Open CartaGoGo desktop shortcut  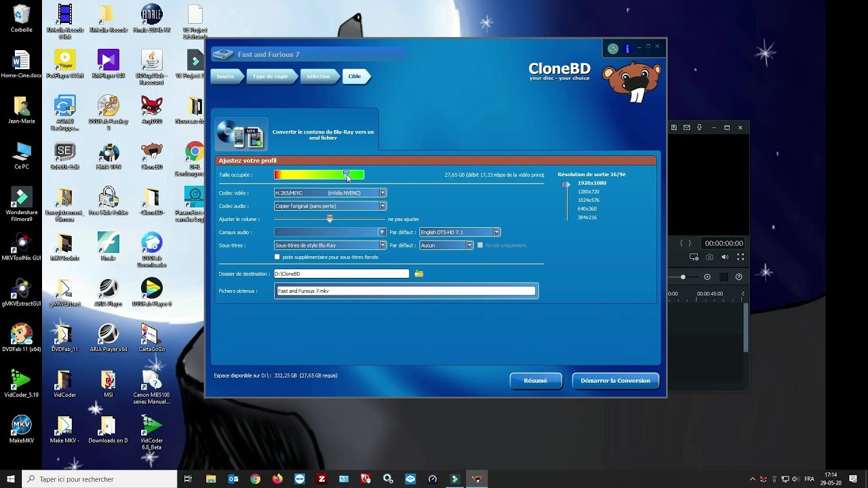click(x=151, y=338)
